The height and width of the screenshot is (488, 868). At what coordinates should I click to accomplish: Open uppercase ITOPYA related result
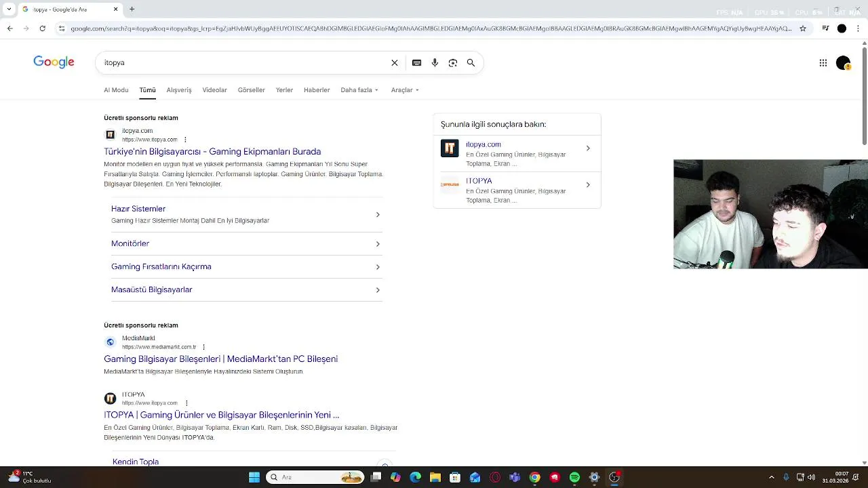point(479,181)
